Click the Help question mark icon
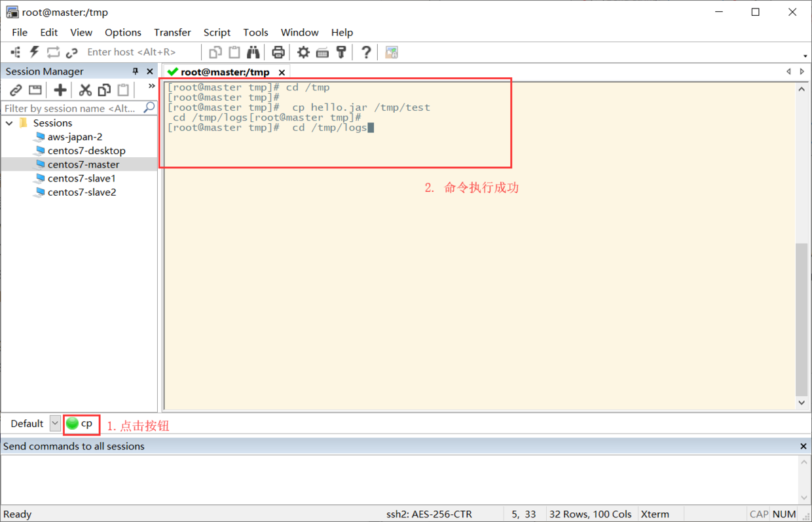812x522 pixels. click(x=366, y=52)
